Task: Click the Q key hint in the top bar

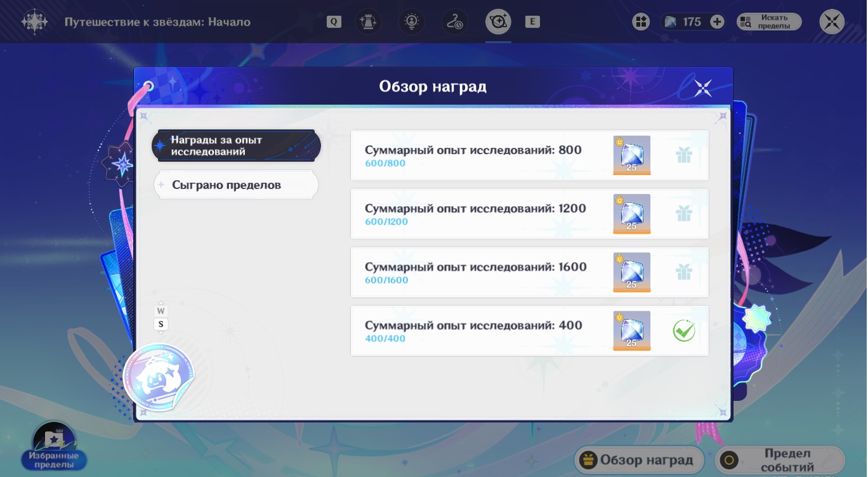Action: [334, 22]
